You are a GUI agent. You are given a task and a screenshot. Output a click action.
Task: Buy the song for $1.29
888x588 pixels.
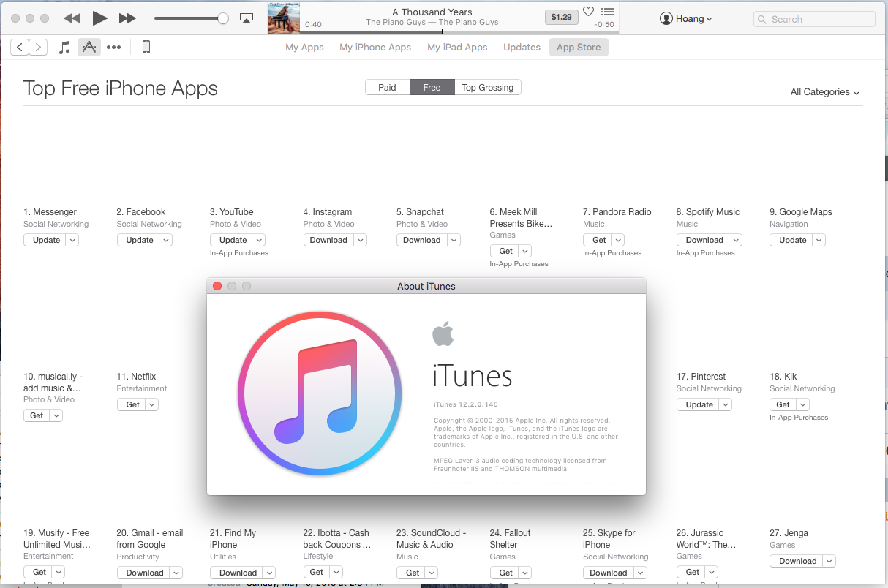click(561, 17)
